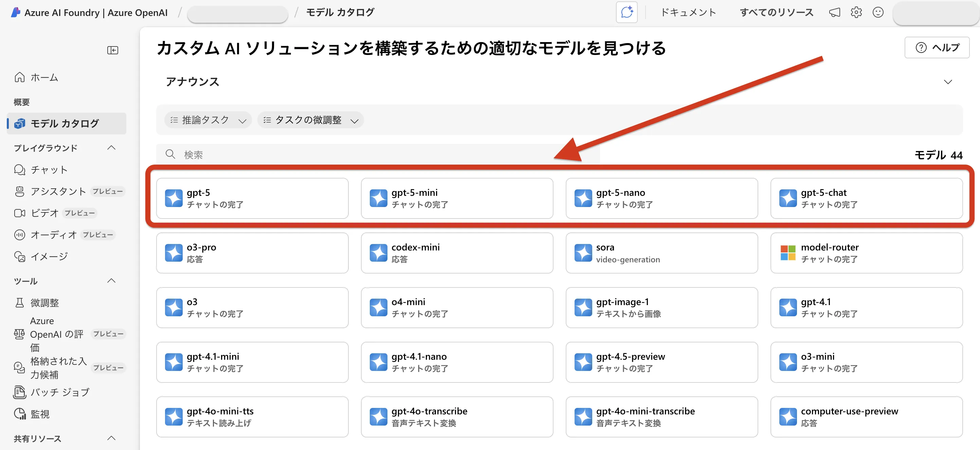The width and height of the screenshot is (980, 450).
Task: Collapse the left navigation sidebar
Action: [x=113, y=50]
